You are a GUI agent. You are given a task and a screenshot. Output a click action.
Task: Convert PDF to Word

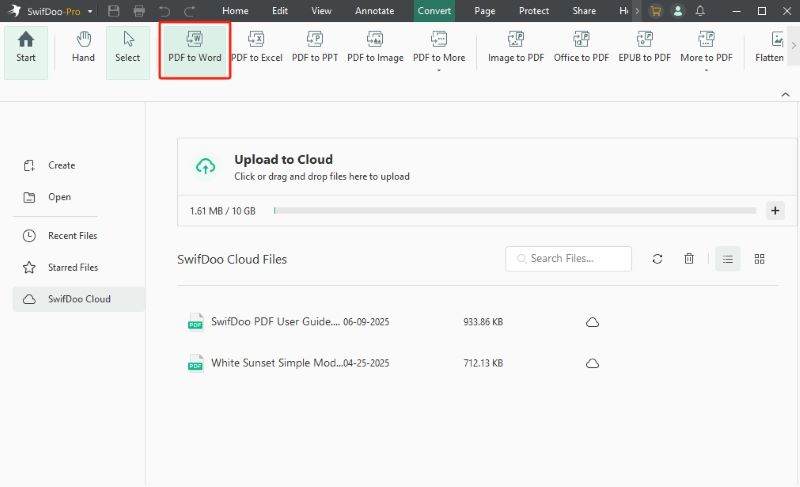(195, 51)
